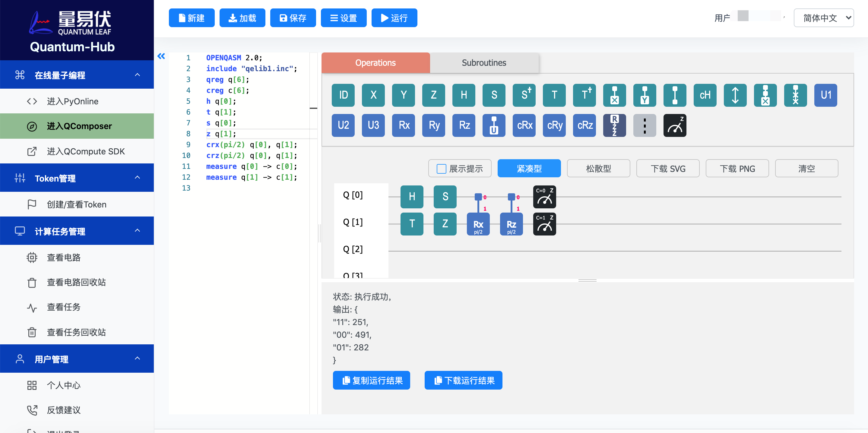The image size is (868, 433).
Task: Switch to Operations tab
Action: 375,62
